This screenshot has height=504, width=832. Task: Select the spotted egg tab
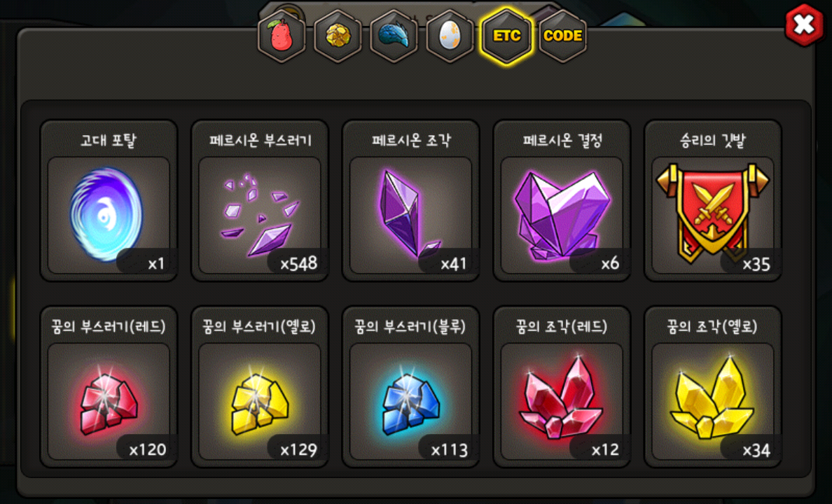click(450, 36)
